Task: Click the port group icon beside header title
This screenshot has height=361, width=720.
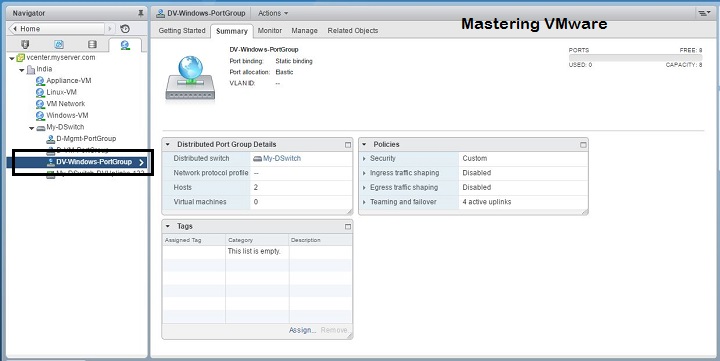Action: 160,13
